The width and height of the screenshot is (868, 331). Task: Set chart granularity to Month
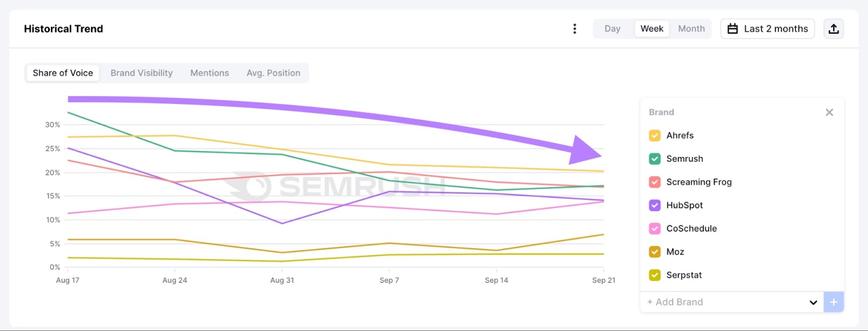691,29
